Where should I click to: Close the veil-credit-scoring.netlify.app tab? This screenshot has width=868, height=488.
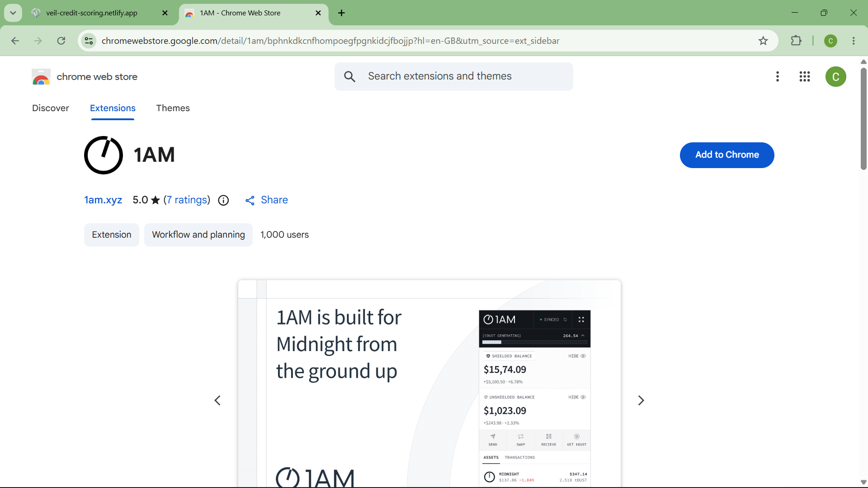click(x=165, y=13)
